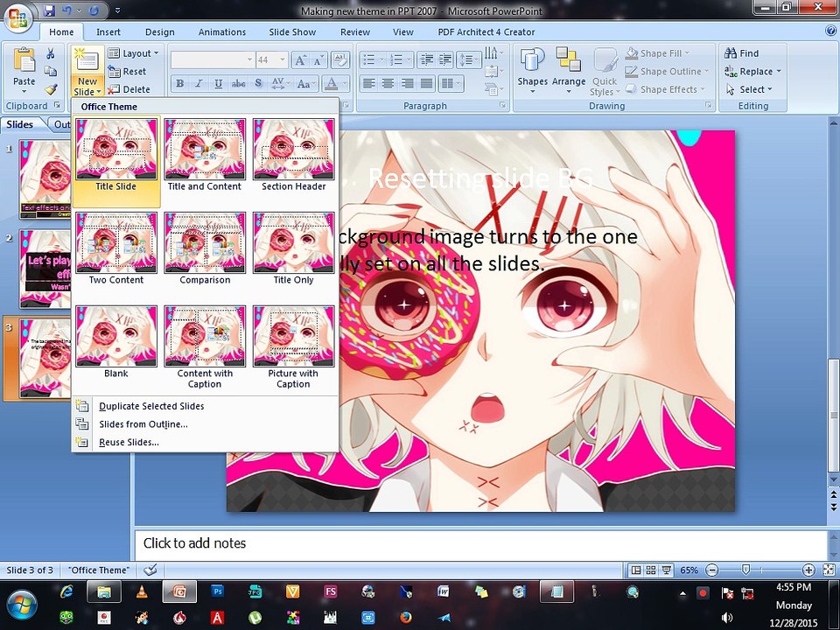Click the Cut scissors icon
Screen dimensions: 840x630
click(51, 53)
